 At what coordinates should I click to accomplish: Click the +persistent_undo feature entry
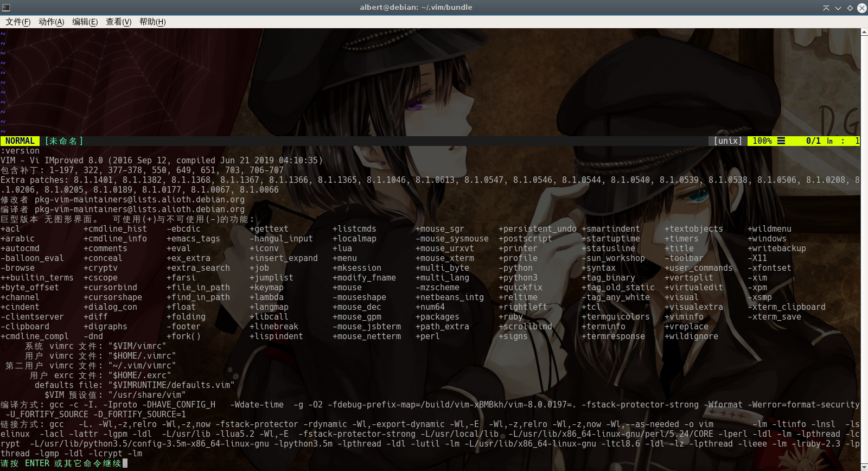pos(538,229)
